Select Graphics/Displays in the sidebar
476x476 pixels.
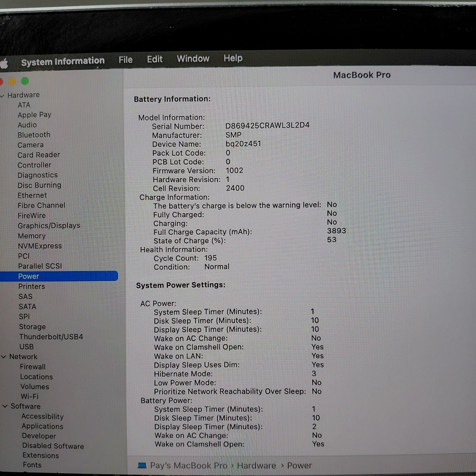49,225
